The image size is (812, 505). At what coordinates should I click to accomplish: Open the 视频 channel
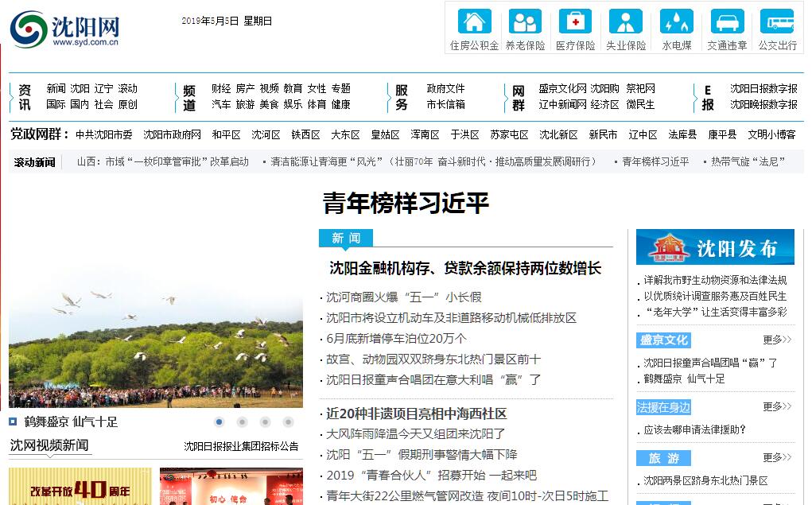pos(270,88)
